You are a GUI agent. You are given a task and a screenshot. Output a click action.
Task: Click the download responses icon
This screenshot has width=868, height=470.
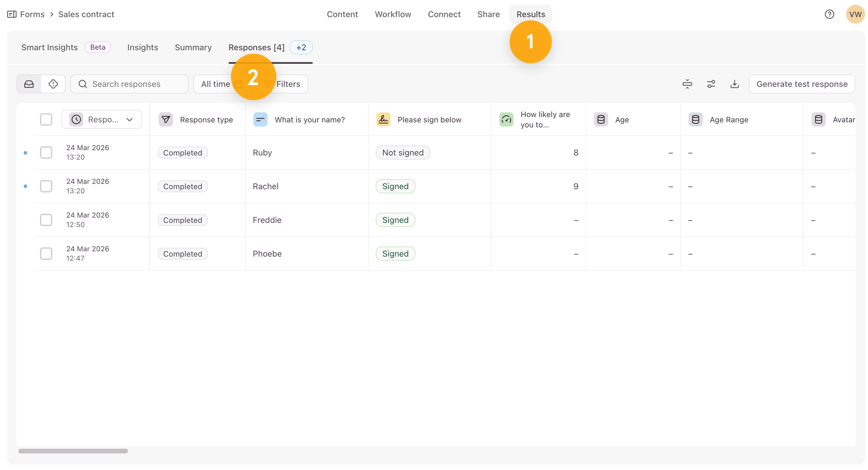coord(734,84)
